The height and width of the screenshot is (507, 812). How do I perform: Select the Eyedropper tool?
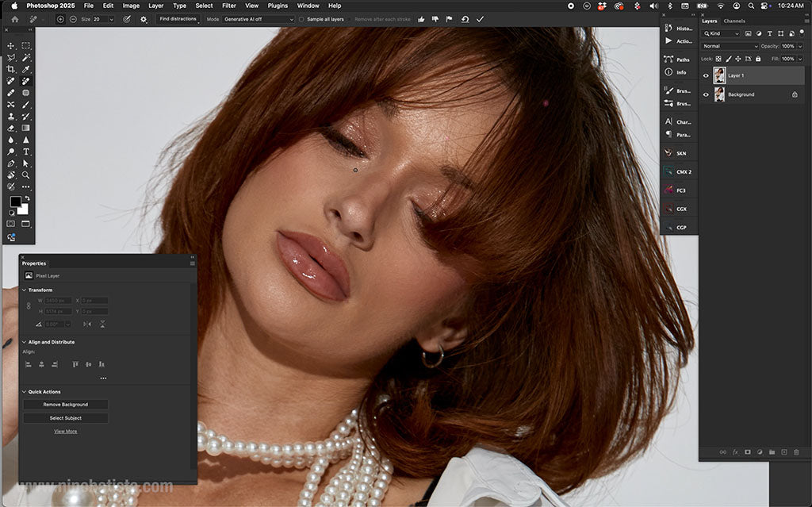coord(26,68)
